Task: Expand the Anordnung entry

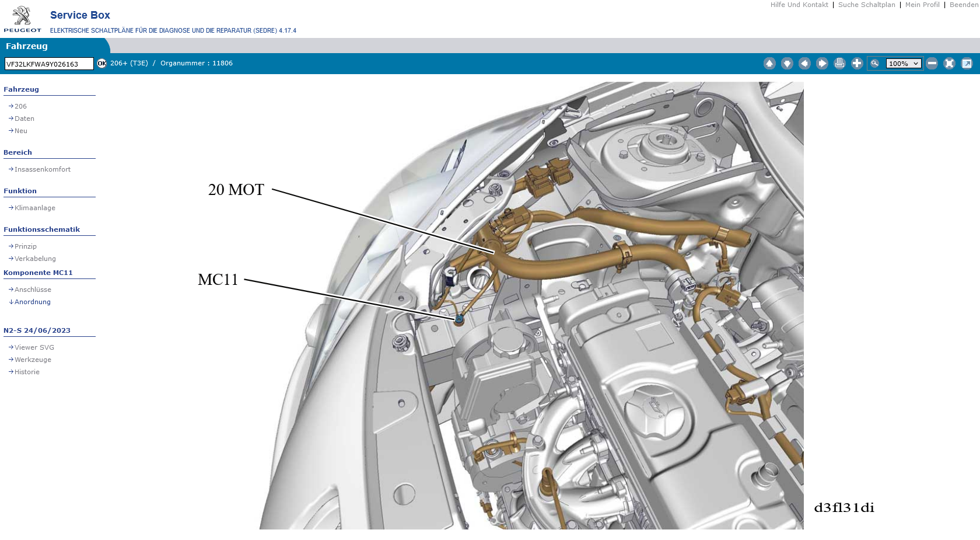Action: tap(32, 302)
